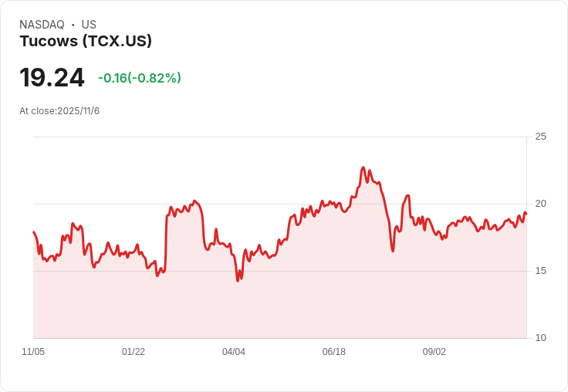This screenshot has width=568, height=392.
Task: Click the rightmost end of the price line
Action: tap(526, 214)
